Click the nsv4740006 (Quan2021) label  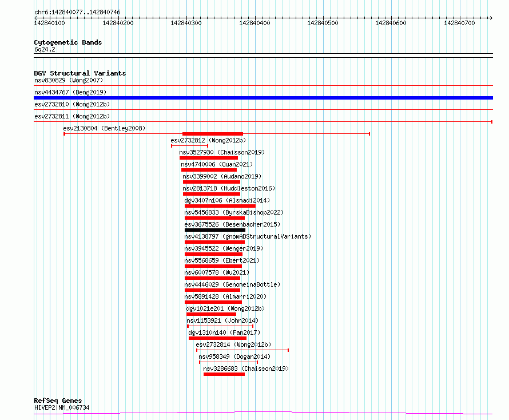click(x=217, y=164)
